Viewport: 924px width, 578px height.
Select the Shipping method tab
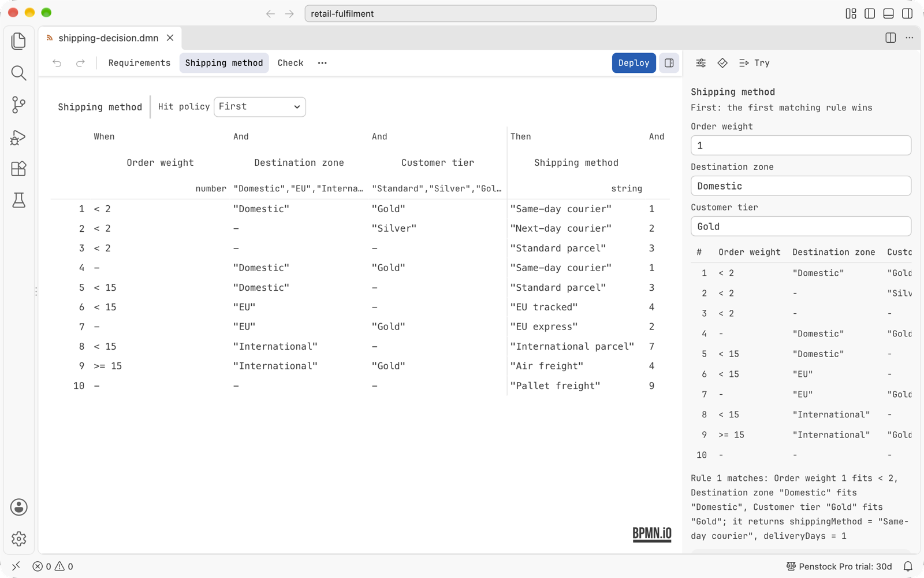[x=224, y=63]
